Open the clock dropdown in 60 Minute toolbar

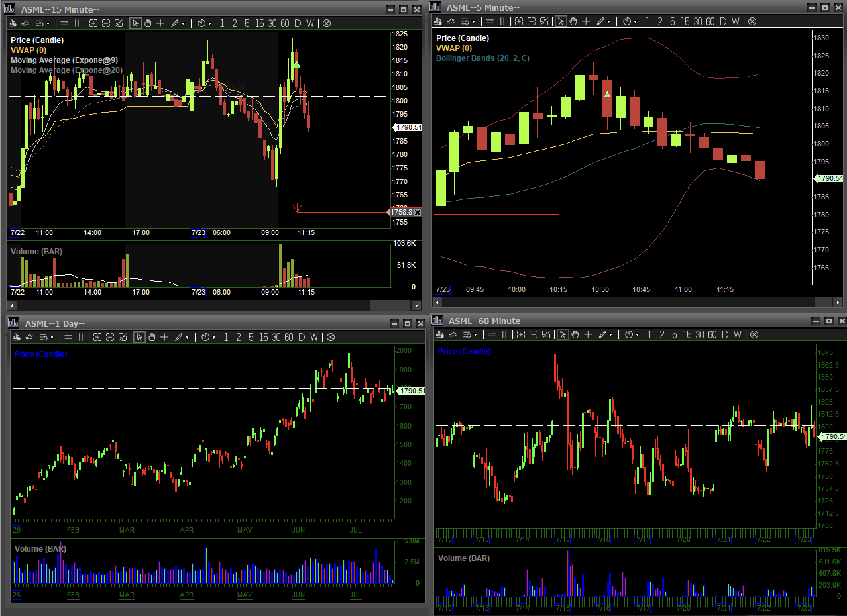pyautogui.click(x=631, y=335)
